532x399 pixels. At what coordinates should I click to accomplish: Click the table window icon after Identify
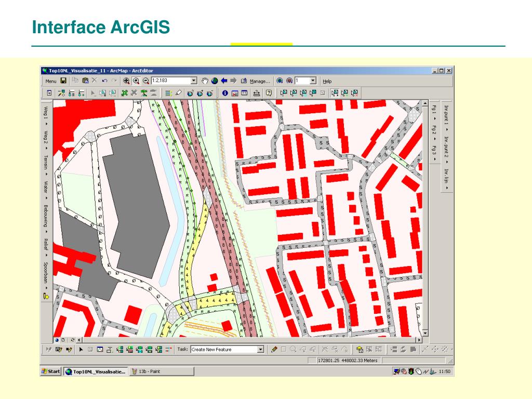[x=244, y=92]
